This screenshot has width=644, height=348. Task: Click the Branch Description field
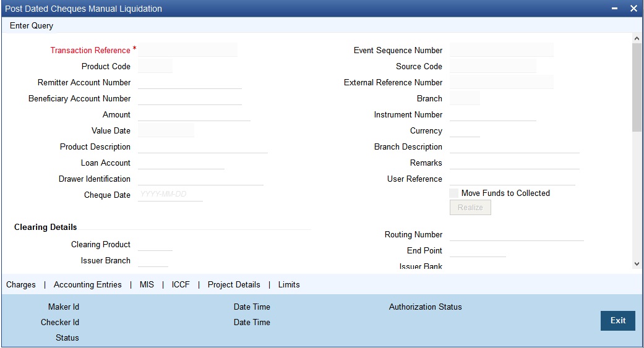[515, 146]
